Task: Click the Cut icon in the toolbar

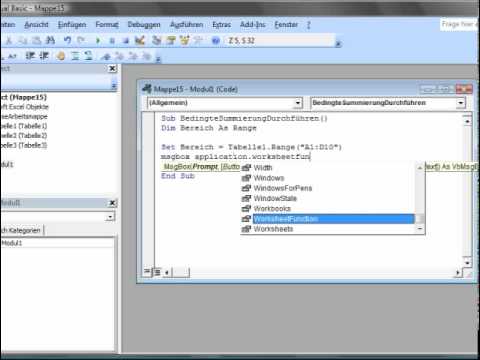Action: click(x=9, y=41)
